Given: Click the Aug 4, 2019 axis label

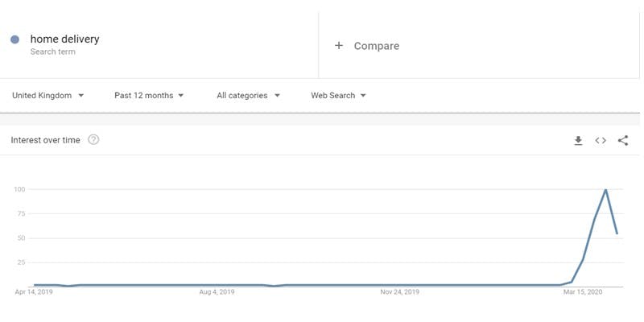Looking at the screenshot, I should (217, 292).
